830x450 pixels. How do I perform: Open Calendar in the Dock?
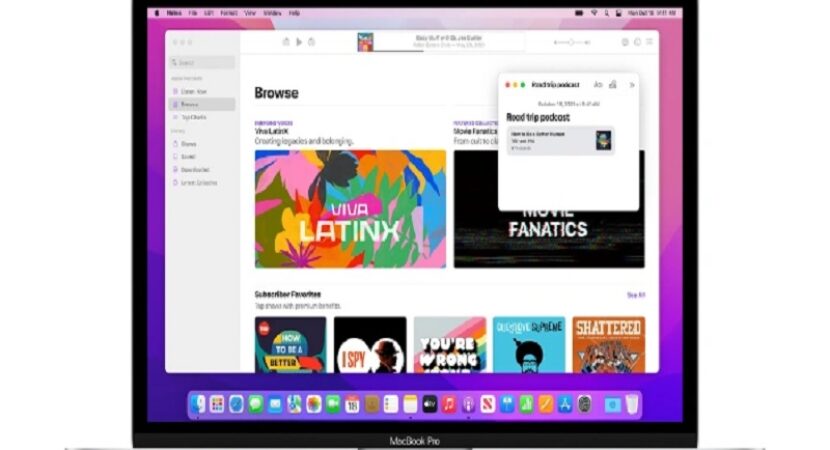click(x=352, y=404)
